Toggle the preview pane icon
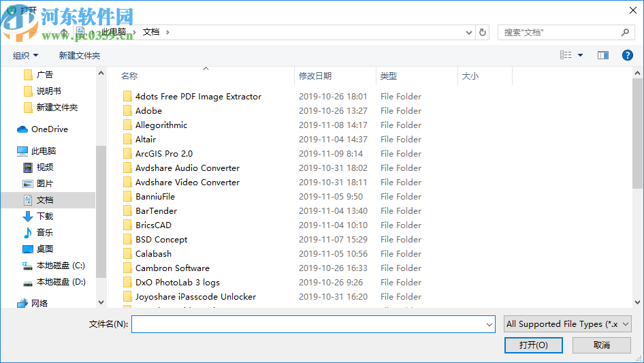This screenshot has height=363, width=644. coord(603,55)
